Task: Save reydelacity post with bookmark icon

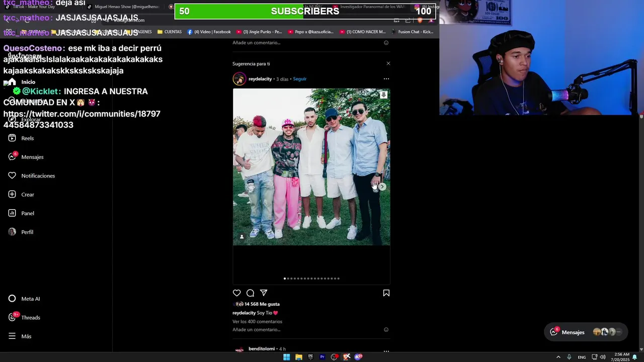Action: 386,293
